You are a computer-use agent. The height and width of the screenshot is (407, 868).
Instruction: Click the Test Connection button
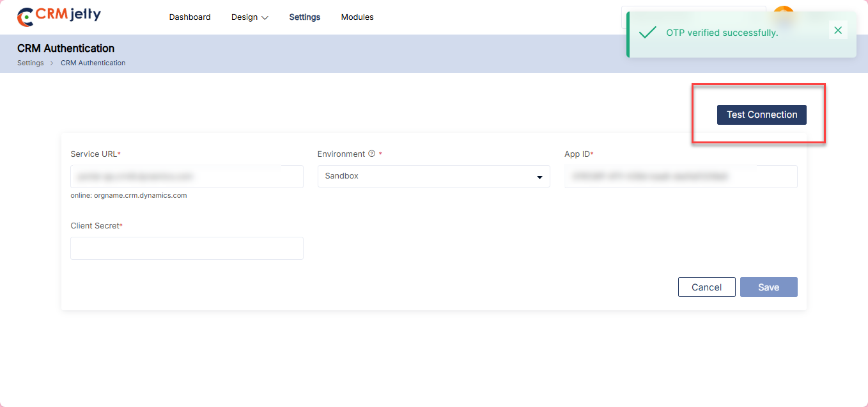[762, 115]
